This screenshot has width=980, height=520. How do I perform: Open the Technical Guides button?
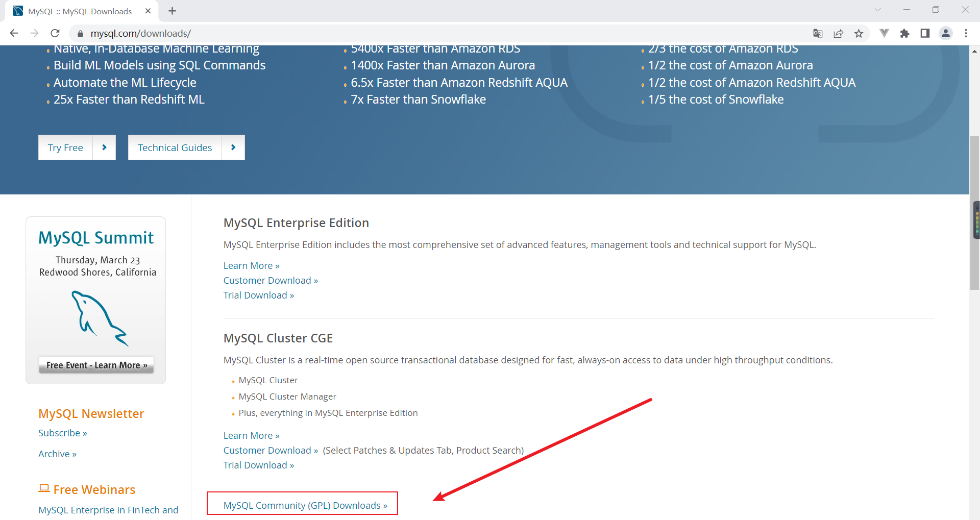tap(175, 147)
